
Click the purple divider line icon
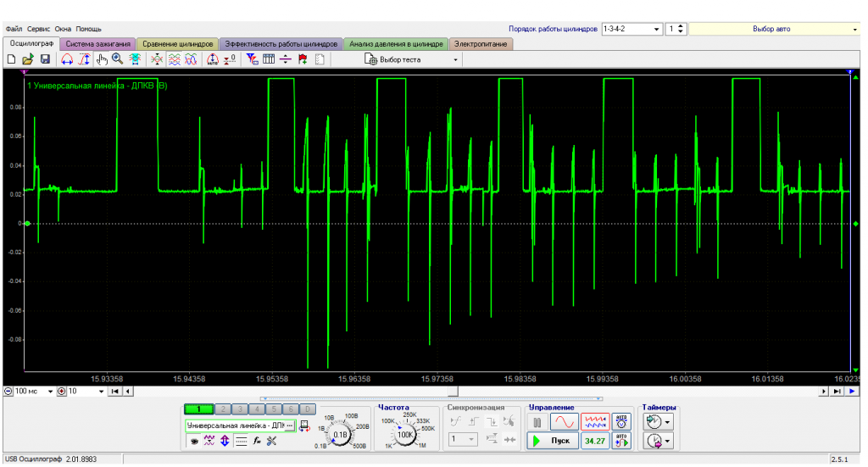tap(286, 59)
